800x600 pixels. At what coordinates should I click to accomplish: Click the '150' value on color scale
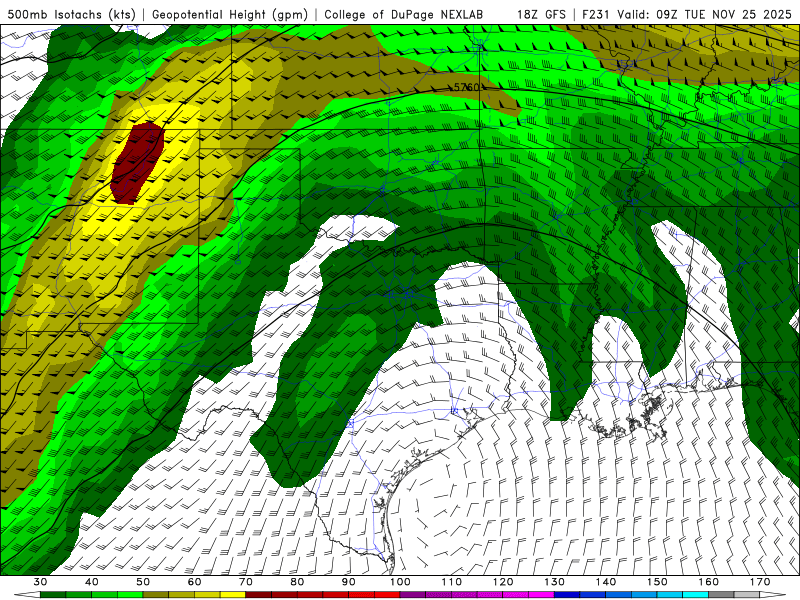657,582
